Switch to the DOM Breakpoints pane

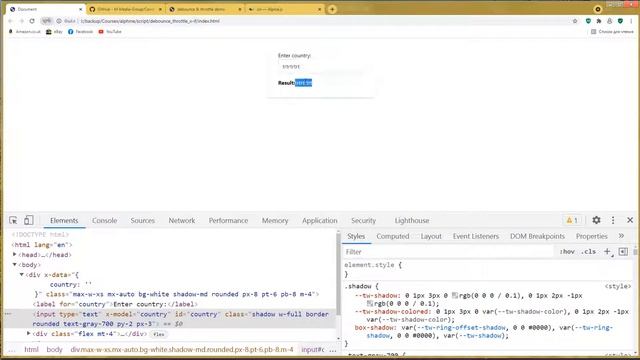pyautogui.click(x=537, y=236)
